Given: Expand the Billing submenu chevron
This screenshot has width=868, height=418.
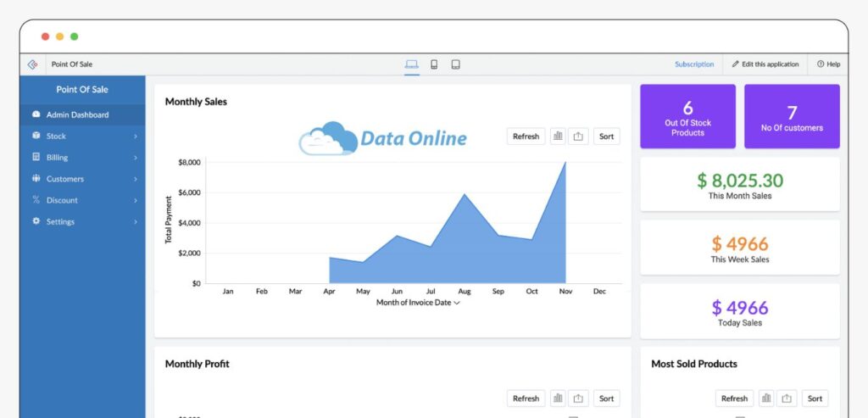Looking at the screenshot, I should click(135, 158).
